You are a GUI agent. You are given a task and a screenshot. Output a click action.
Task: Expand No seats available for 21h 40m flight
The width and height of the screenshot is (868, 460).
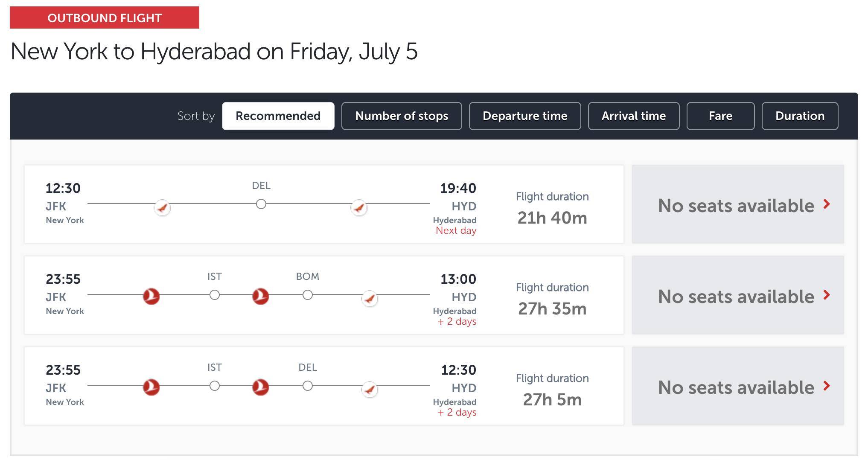(x=738, y=204)
